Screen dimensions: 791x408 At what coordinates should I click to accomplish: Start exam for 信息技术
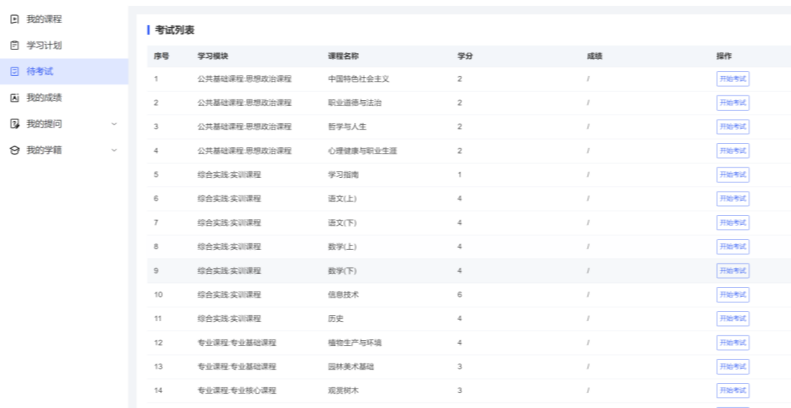tap(732, 295)
